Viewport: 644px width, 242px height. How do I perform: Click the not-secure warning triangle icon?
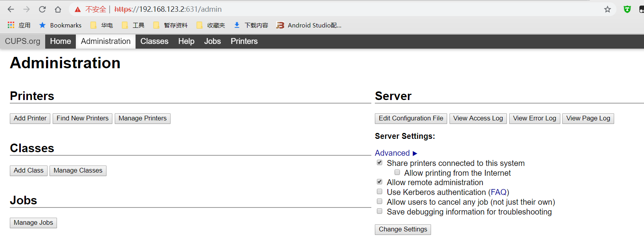78,9
